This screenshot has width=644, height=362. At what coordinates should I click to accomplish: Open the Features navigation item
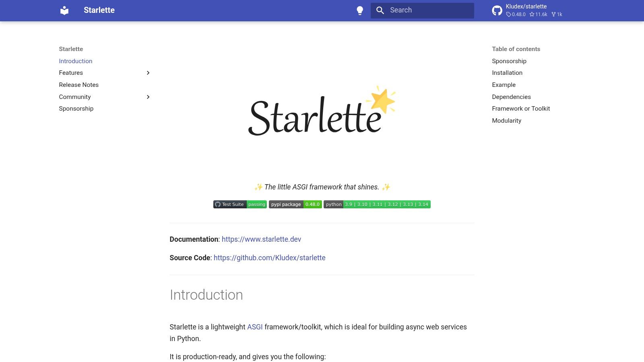pos(71,73)
